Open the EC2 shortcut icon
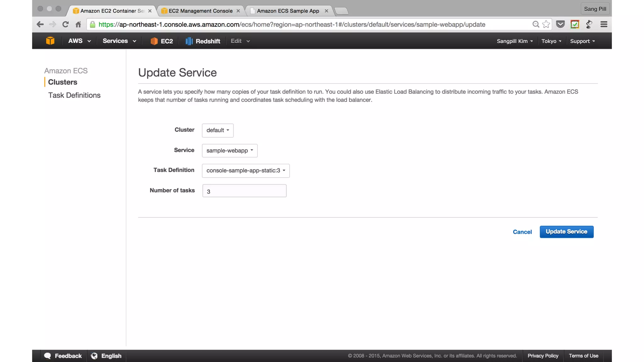This screenshot has width=644, height=362. coord(154,41)
